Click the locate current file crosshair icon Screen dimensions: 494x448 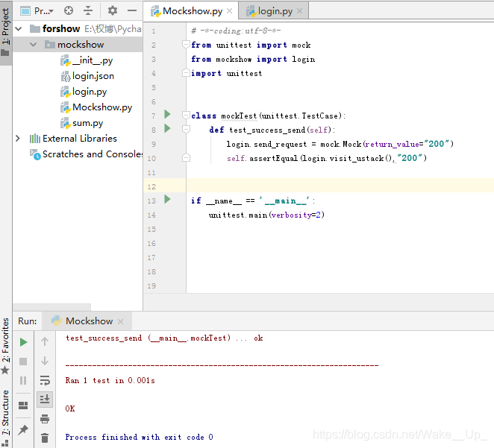(69, 10)
